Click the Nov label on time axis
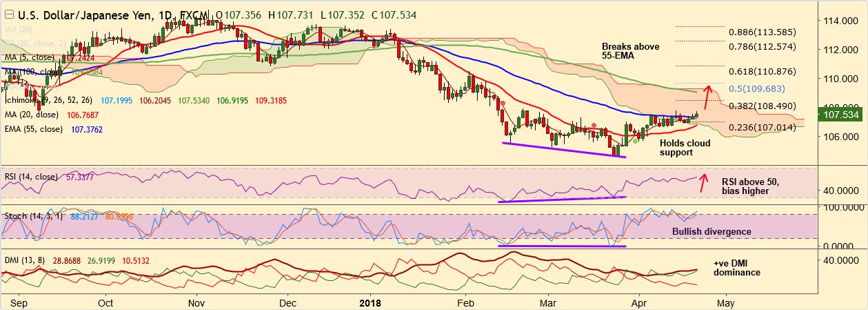The image size is (868, 310). tap(196, 302)
